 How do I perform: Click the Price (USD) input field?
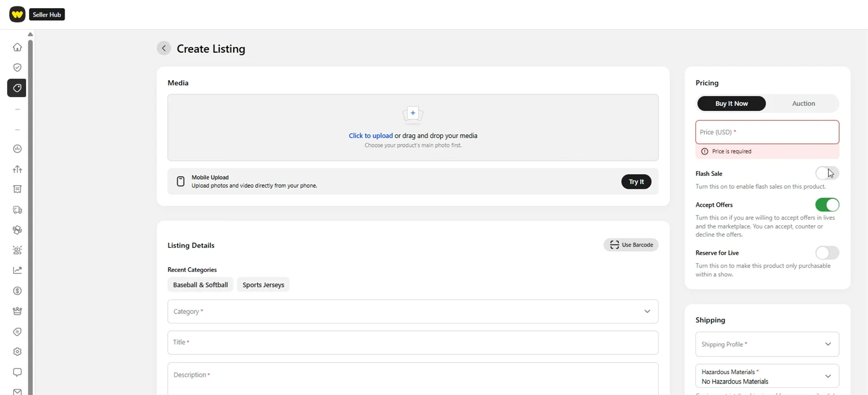tap(767, 132)
